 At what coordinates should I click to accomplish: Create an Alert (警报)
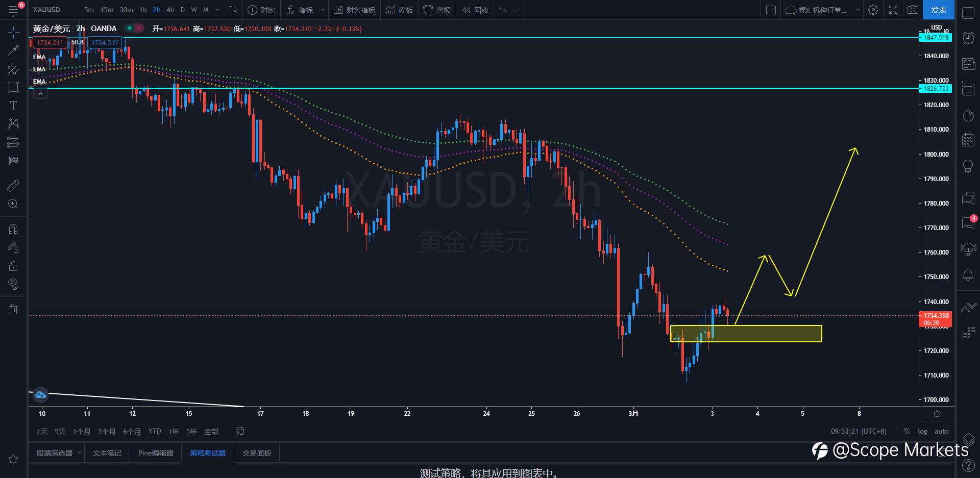437,10
